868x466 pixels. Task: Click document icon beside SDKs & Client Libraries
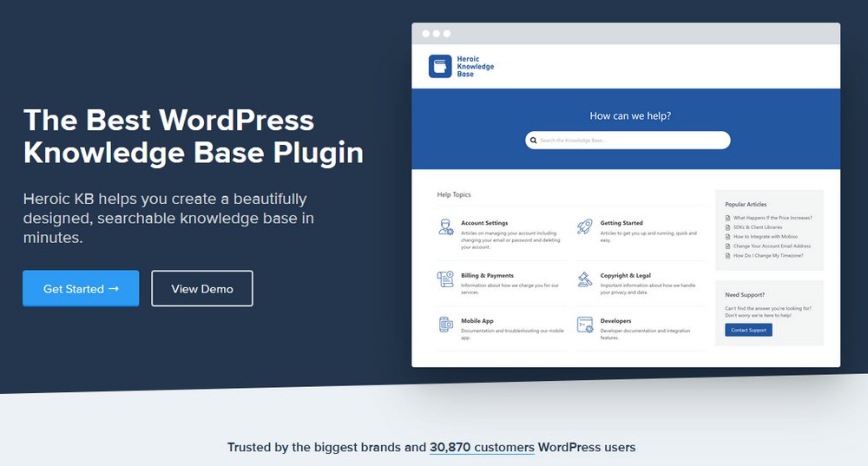pyautogui.click(x=728, y=227)
